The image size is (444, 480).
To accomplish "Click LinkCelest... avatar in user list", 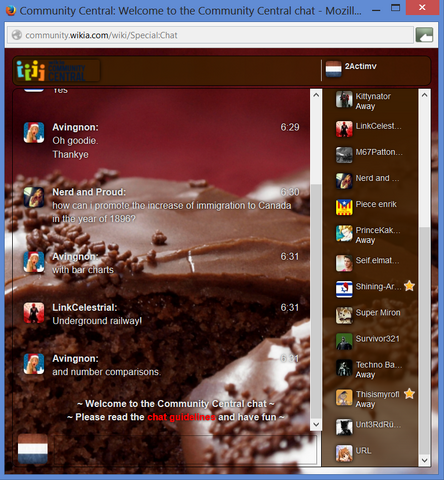I will (344, 129).
